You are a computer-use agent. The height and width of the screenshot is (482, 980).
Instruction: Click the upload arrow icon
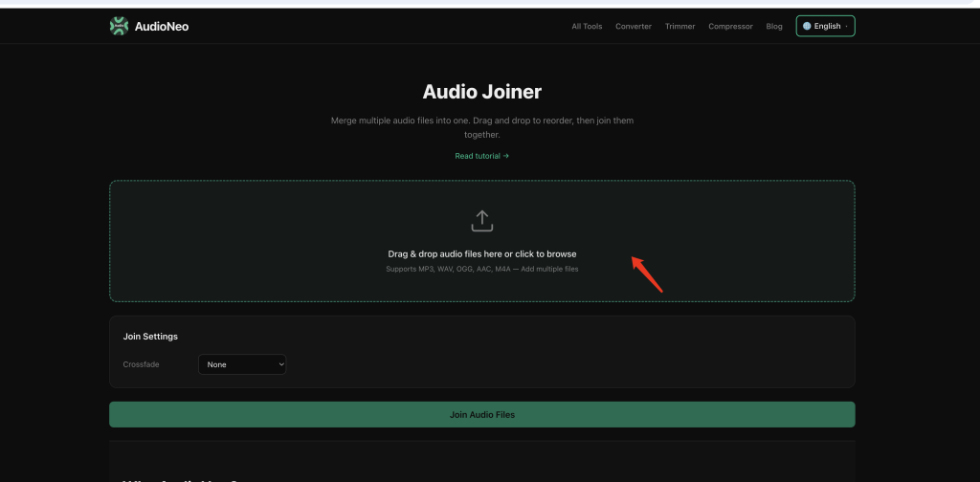[x=482, y=221]
